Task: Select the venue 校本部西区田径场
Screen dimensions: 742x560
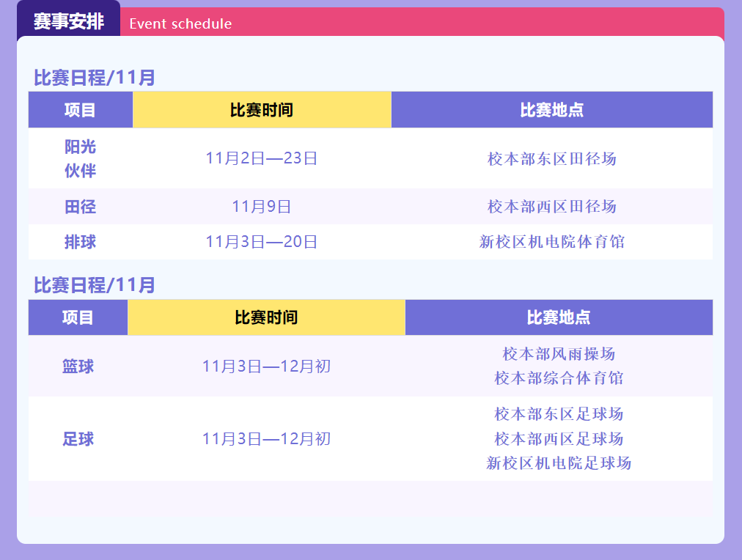Action: click(551, 207)
